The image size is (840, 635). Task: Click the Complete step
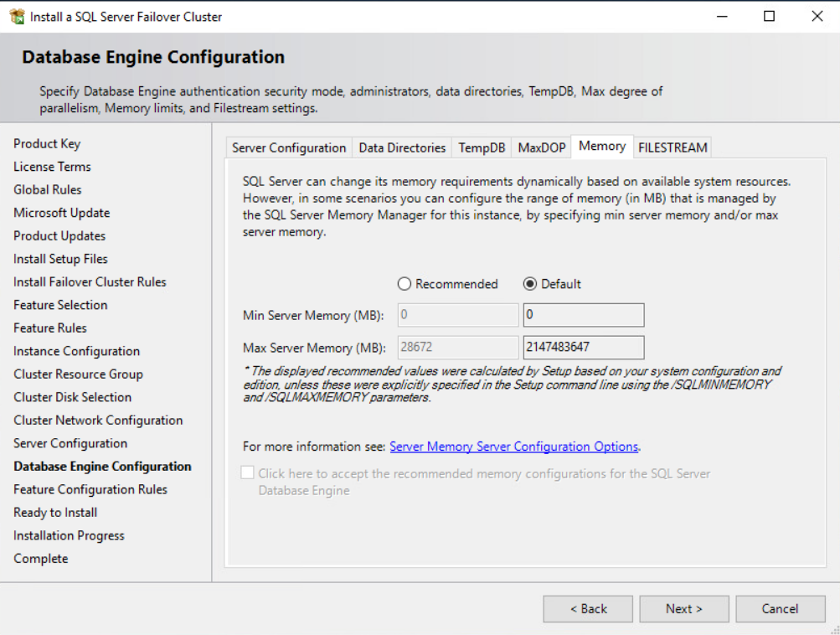[x=41, y=559]
